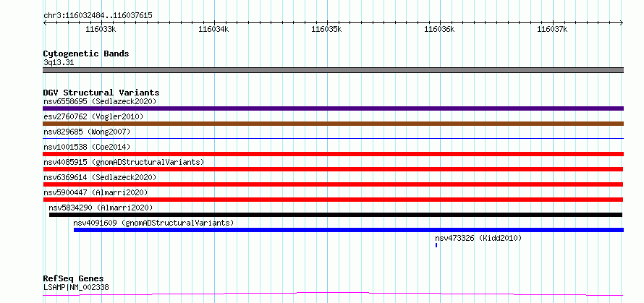Click nsv4085915 (gnomADStructuralVariants) label
The image size is (644, 303).
(x=124, y=162)
